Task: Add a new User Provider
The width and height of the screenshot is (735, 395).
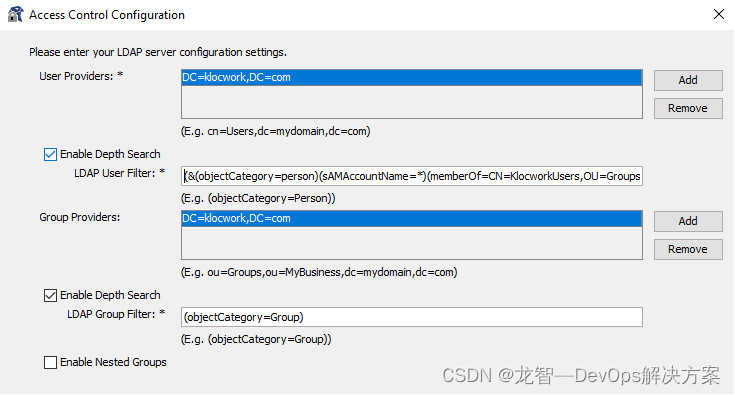Action: coord(688,80)
